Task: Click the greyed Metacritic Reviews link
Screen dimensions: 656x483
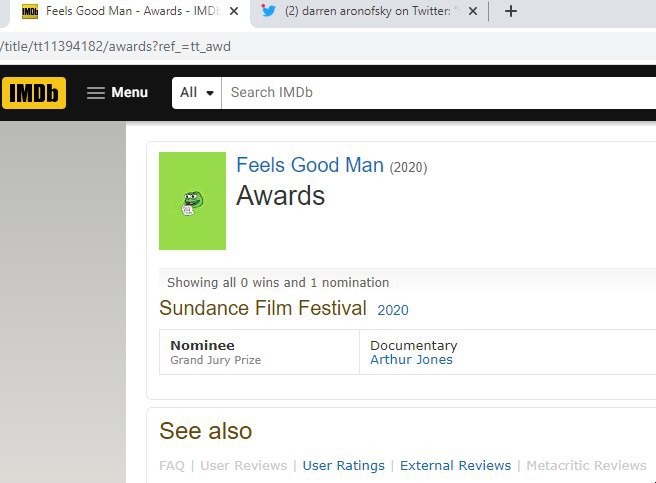Action: point(586,465)
